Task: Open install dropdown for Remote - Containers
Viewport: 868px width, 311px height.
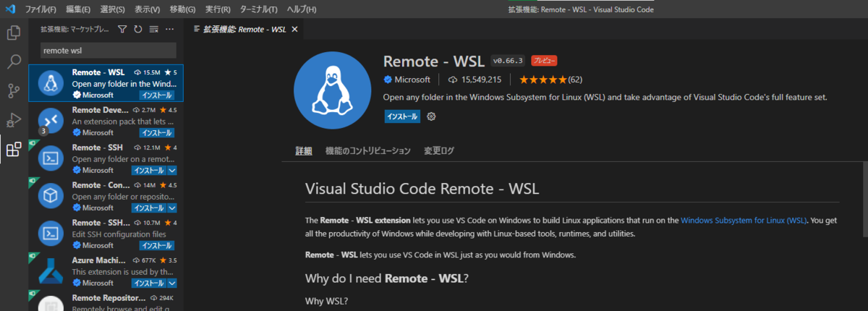Action: [x=172, y=208]
